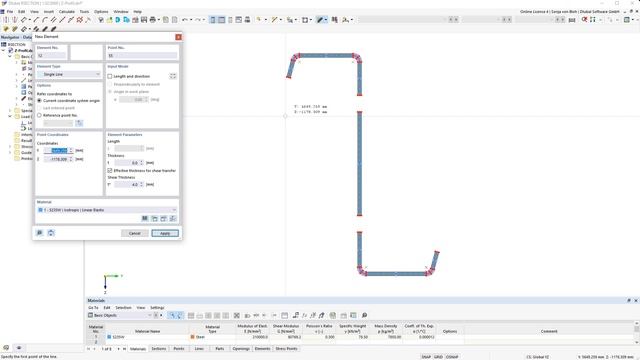Viewport: 640px width, 360px height.
Task: Click the last-page navigation arrow in table footer
Action: (124, 349)
